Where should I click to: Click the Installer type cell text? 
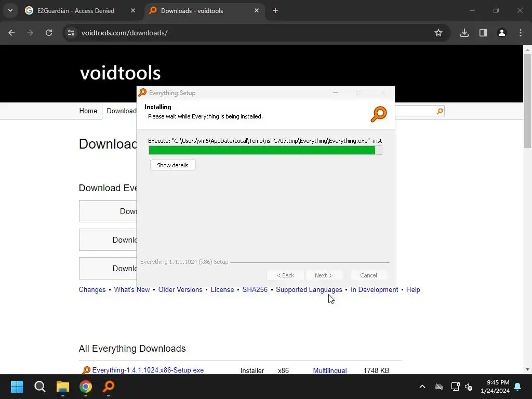click(x=252, y=370)
